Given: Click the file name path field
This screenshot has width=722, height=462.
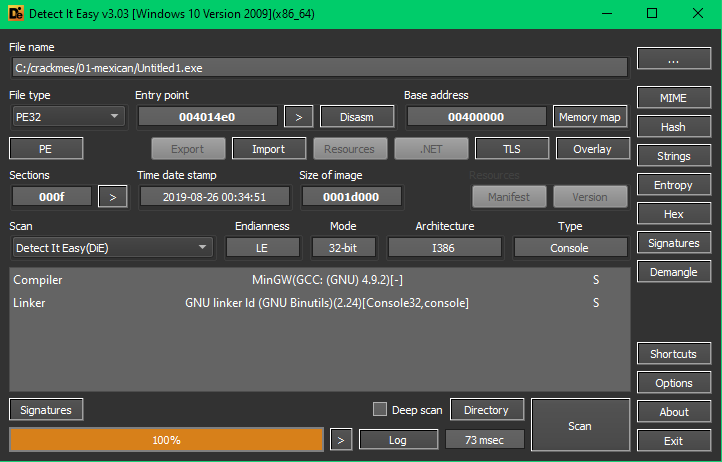Looking at the screenshot, I should 319,68.
